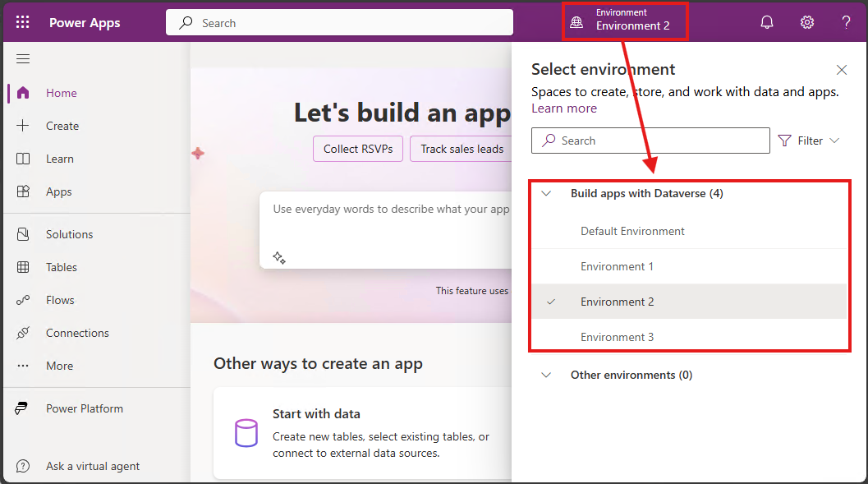Expand More in navigation
Image resolution: width=868 pixels, height=484 pixels.
(59, 366)
